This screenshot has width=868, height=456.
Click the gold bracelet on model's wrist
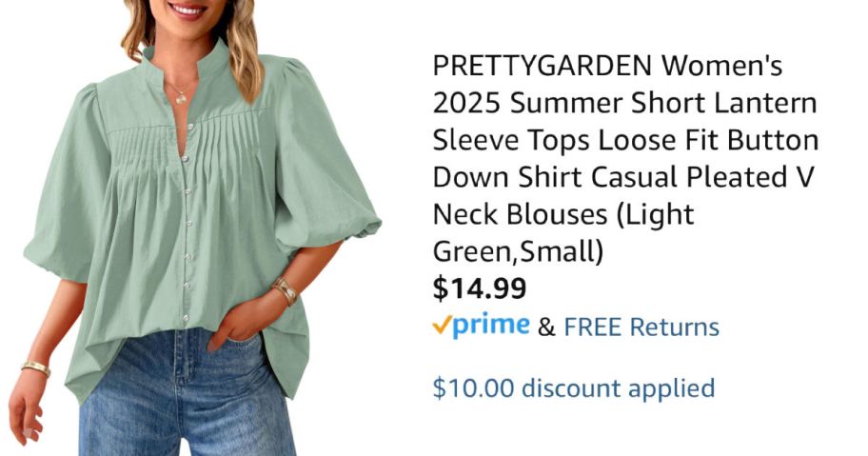pos(286,290)
